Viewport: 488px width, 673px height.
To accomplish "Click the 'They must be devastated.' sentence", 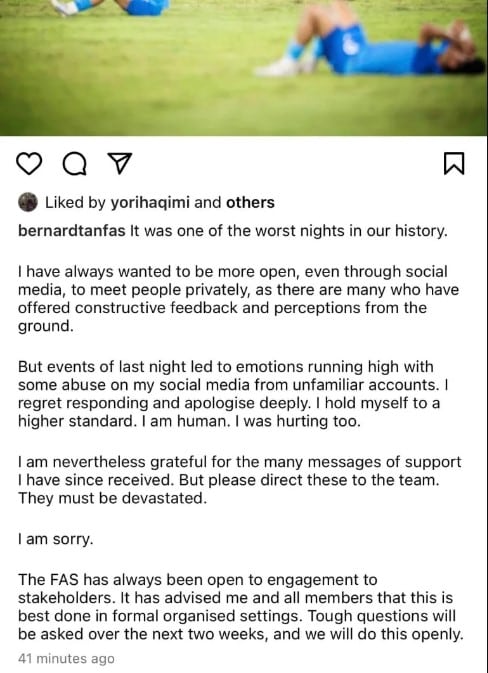I will point(112,498).
